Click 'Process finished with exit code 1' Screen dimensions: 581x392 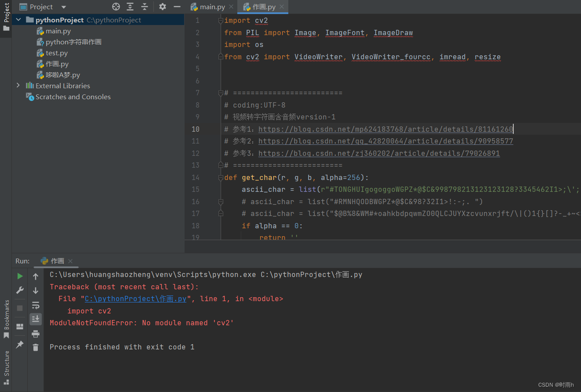[122, 347]
